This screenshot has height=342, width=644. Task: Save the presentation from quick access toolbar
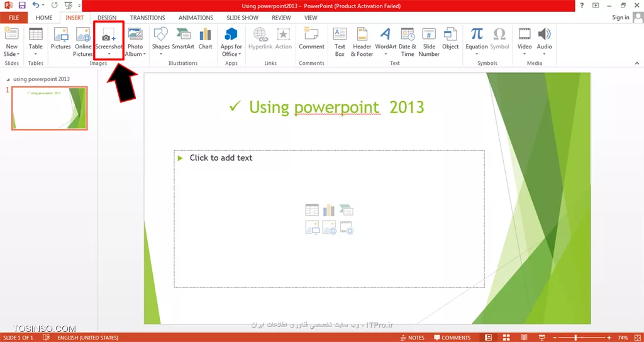coord(22,6)
